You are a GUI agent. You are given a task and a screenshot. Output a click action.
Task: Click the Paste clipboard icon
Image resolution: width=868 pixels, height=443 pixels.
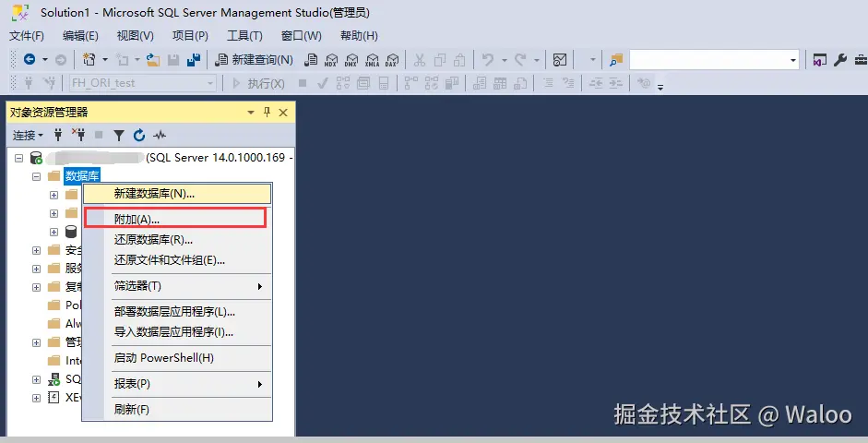click(459, 59)
